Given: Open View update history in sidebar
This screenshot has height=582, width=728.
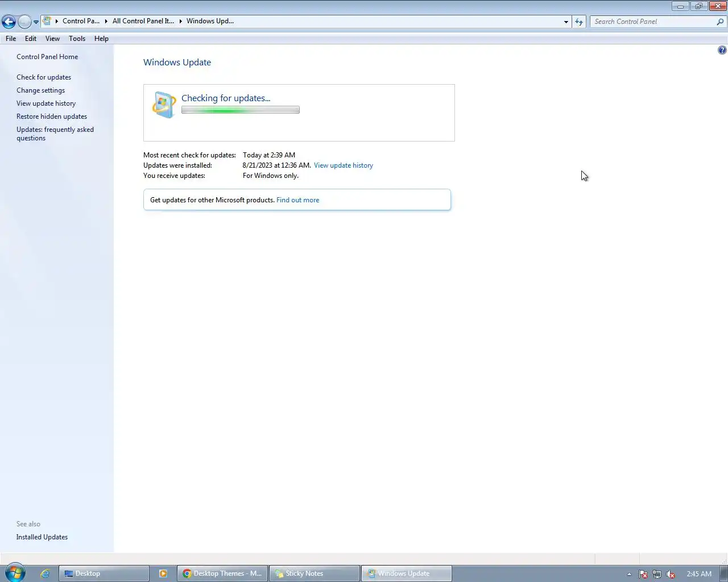Looking at the screenshot, I should [x=46, y=103].
